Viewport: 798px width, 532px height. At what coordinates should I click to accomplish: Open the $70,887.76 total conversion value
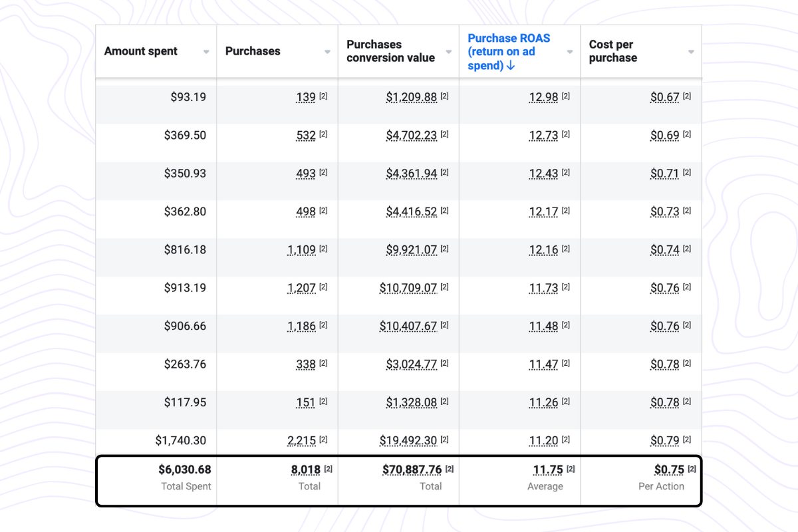click(412, 469)
